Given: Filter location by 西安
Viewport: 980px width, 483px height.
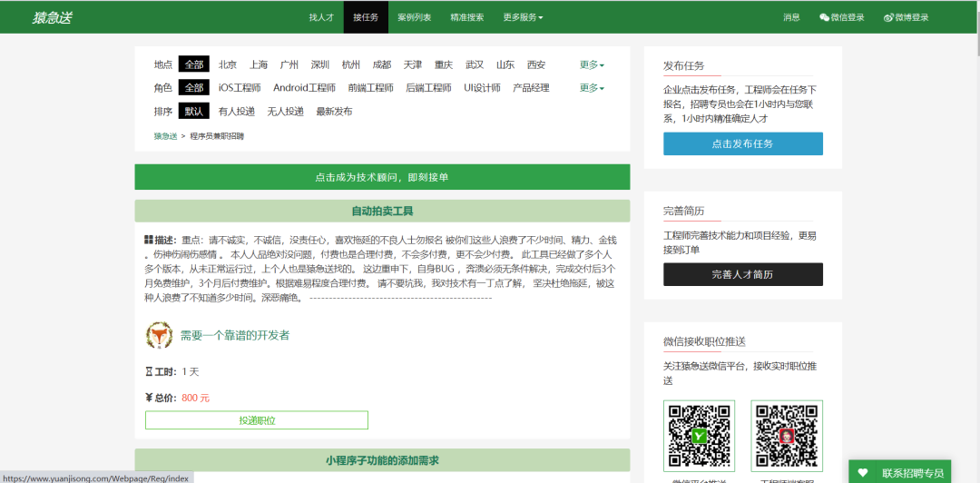Looking at the screenshot, I should pos(536,64).
